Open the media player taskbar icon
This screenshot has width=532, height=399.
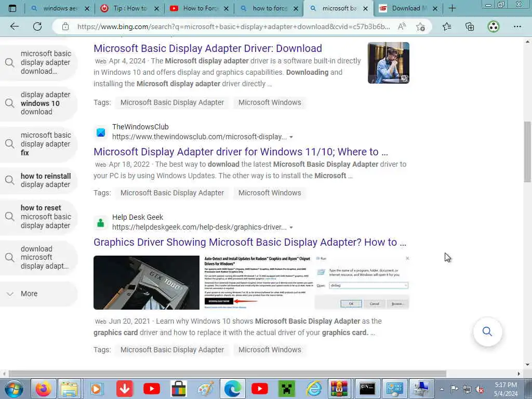click(96, 389)
